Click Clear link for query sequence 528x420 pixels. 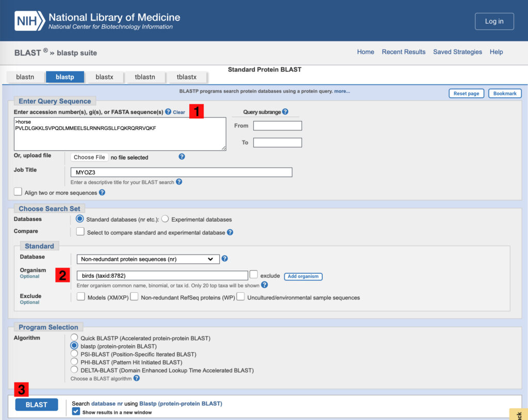[179, 112]
